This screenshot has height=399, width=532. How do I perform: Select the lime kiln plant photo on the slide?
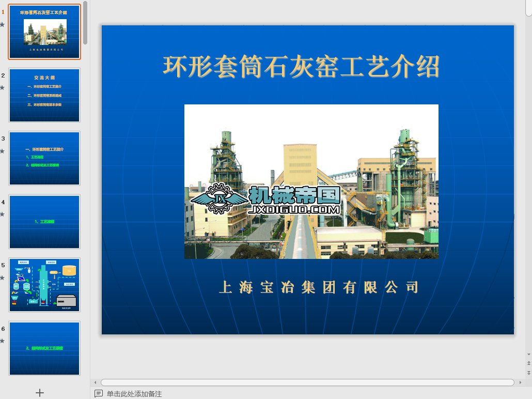click(311, 182)
